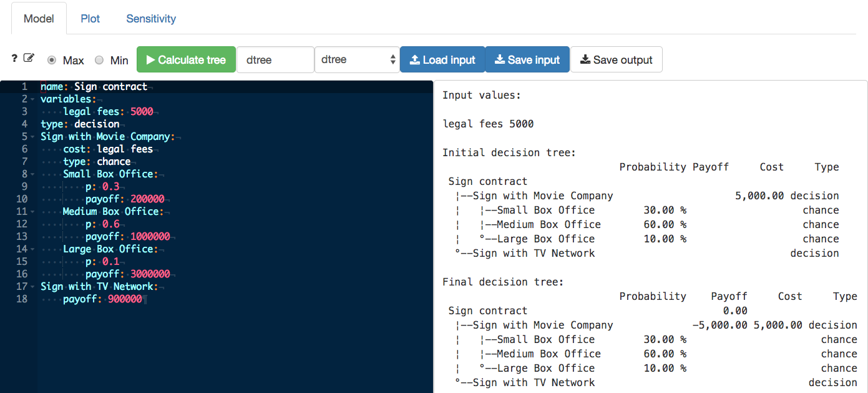The width and height of the screenshot is (868, 393).
Task: Select the Max radio button
Action: tap(52, 60)
